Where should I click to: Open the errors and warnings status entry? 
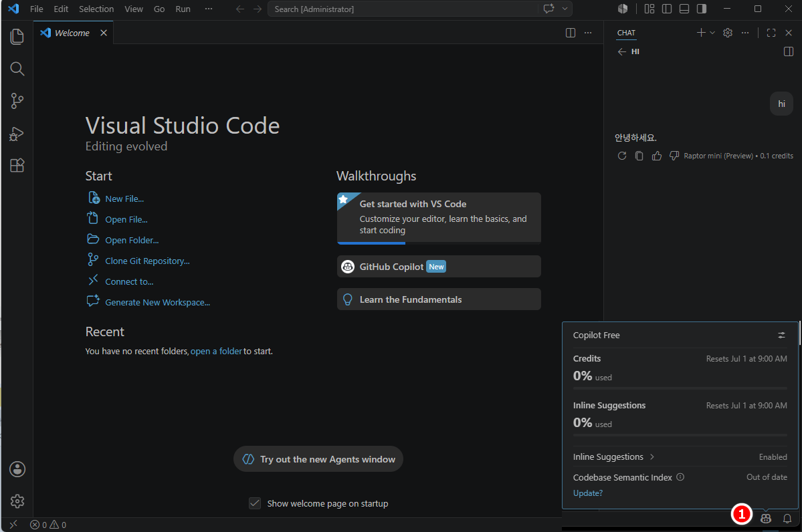point(48,525)
